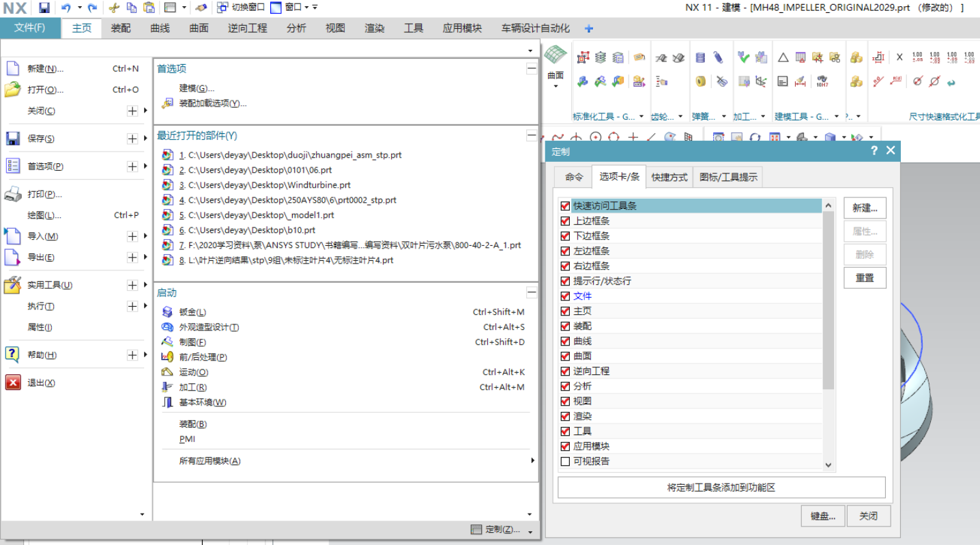
Task: Click the Redo arrow icon
Action: [x=92, y=8]
